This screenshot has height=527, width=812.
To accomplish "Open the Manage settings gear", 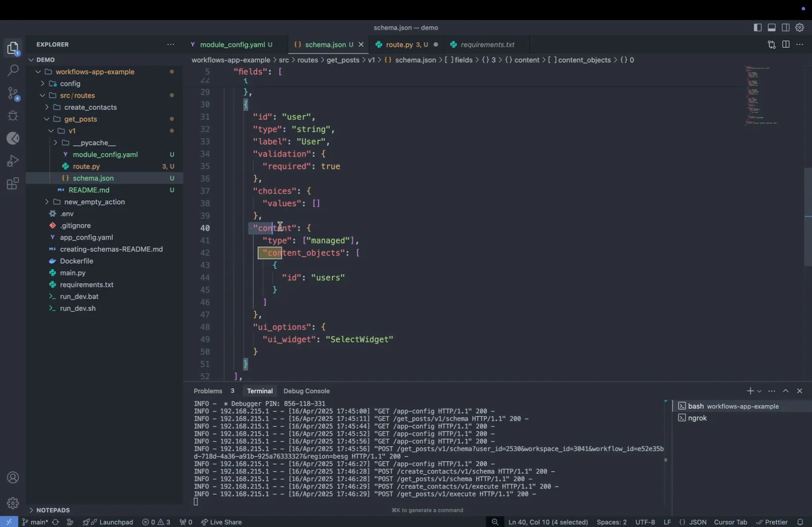I will point(13,503).
